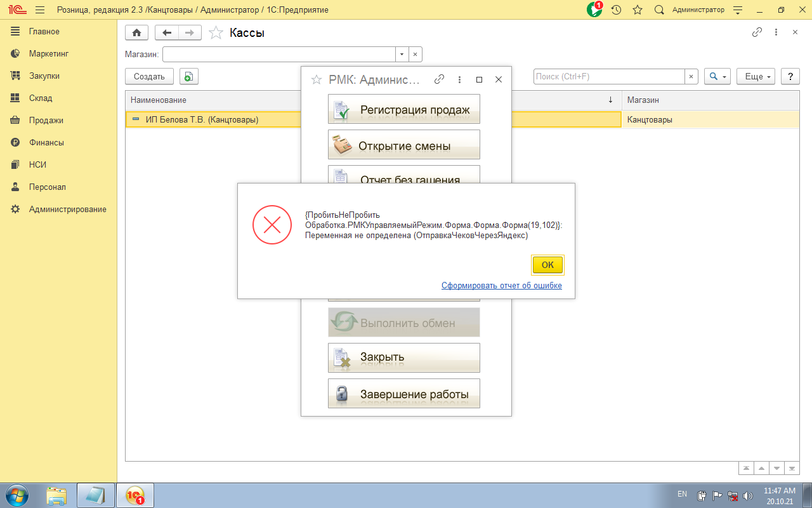Click the clock 11:47 AM in tray
Viewport: 812px width, 508px height.
(x=779, y=491)
